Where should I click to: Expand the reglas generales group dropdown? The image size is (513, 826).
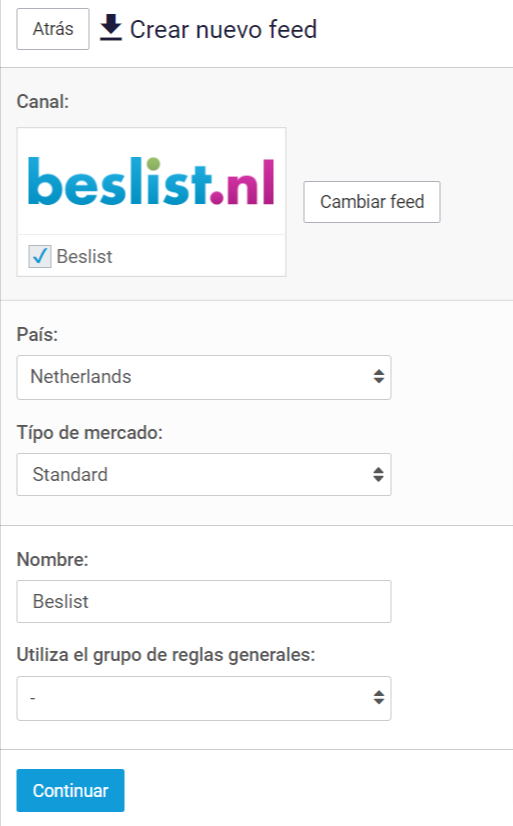pyautogui.click(x=204, y=698)
